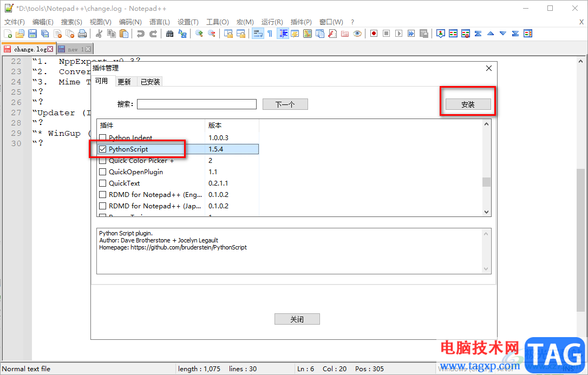
Task: Click the Open file toolbar icon
Action: coord(20,34)
